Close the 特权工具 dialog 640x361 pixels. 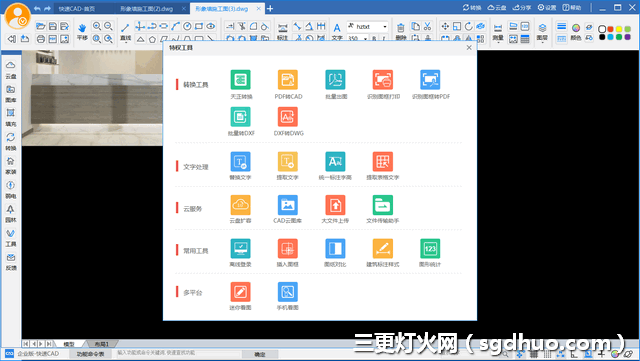pyautogui.click(x=469, y=47)
